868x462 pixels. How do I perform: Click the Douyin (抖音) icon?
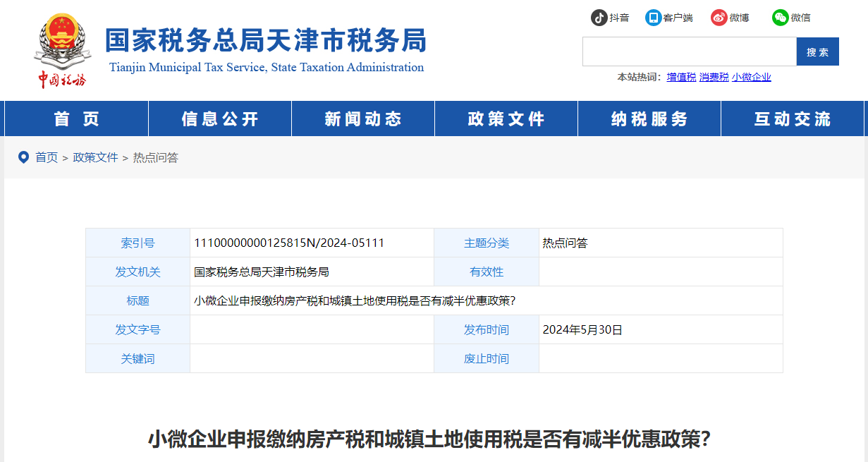[599, 18]
